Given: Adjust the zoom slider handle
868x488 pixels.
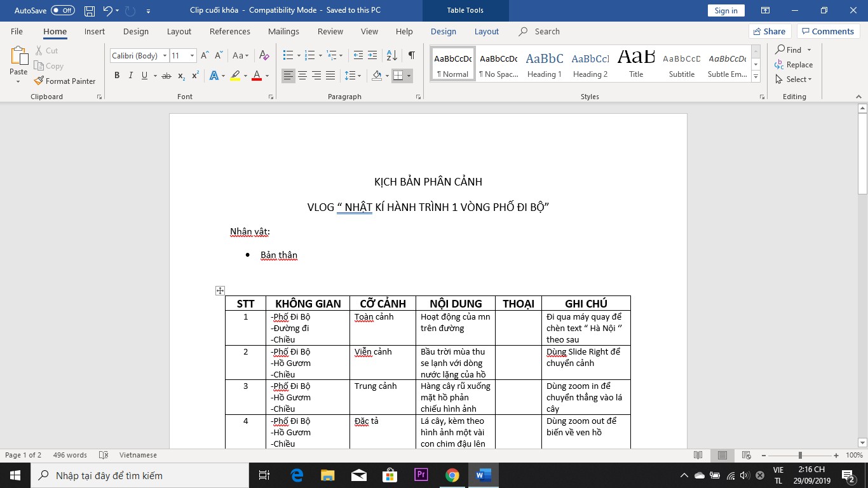Looking at the screenshot, I should (800, 455).
